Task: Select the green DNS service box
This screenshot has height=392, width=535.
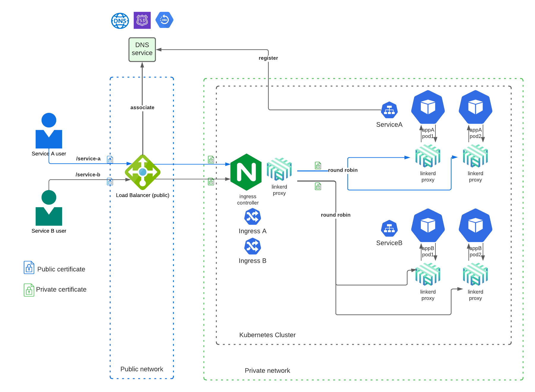Action: coord(142,50)
